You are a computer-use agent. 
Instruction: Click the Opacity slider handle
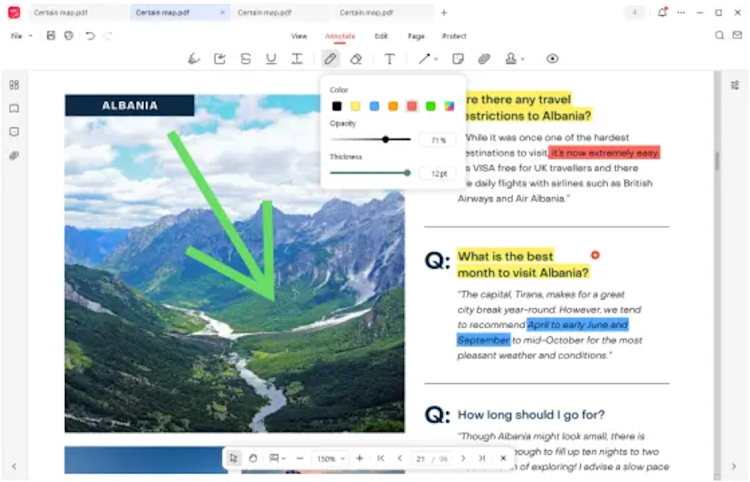point(385,139)
